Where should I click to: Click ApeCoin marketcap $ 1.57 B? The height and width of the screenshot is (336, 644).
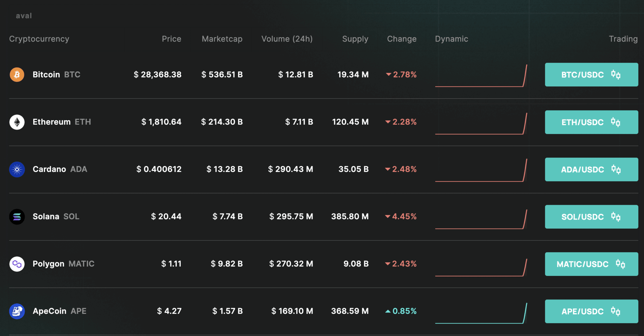[228, 311]
